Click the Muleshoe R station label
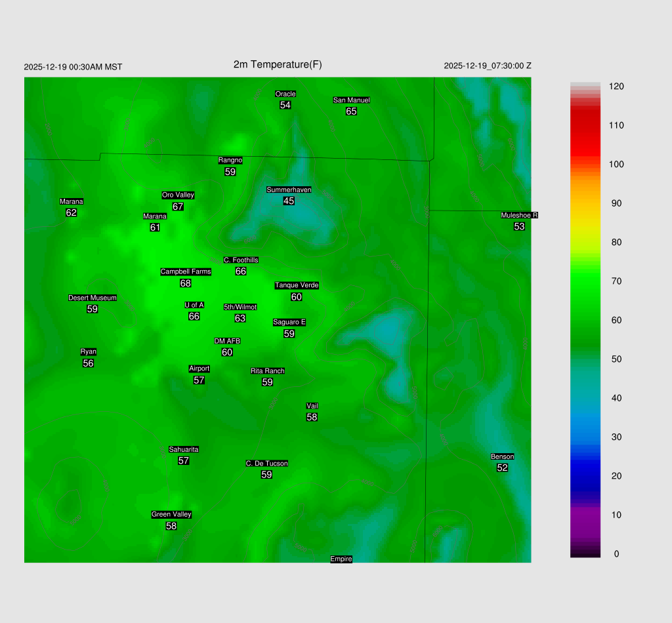Viewport: 672px width, 623px height. [519, 215]
